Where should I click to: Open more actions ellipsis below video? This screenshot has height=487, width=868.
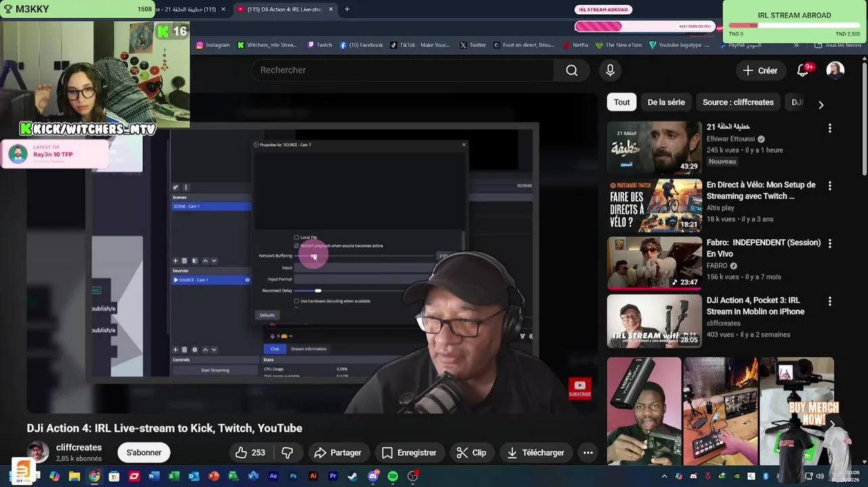coord(588,453)
